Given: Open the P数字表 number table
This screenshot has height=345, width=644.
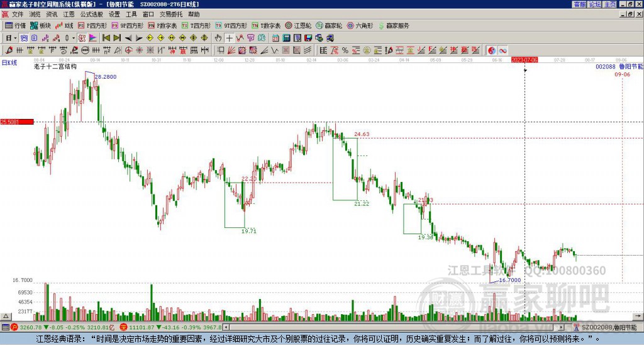Looking at the screenshot, I should tap(162, 25).
